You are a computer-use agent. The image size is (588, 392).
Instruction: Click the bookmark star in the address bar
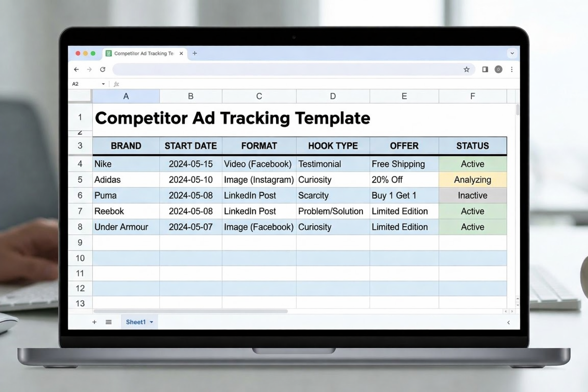point(467,69)
